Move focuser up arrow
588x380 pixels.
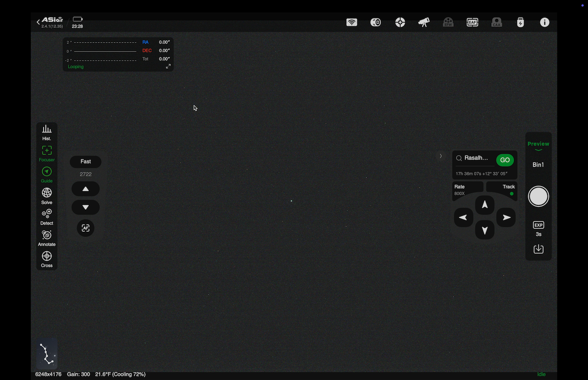pos(85,189)
